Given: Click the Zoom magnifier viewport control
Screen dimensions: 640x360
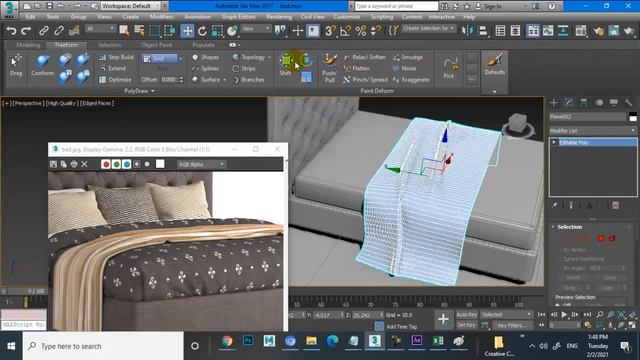Looking at the screenshot, I should point(600,314).
